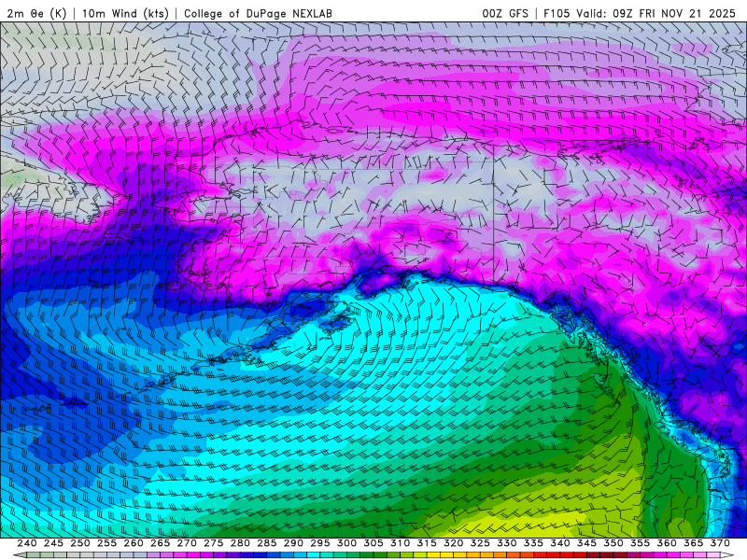This screenshot has height=560, width=747.
Task: Click the 370 colorbar label
Action: click(x=720, y=543)
